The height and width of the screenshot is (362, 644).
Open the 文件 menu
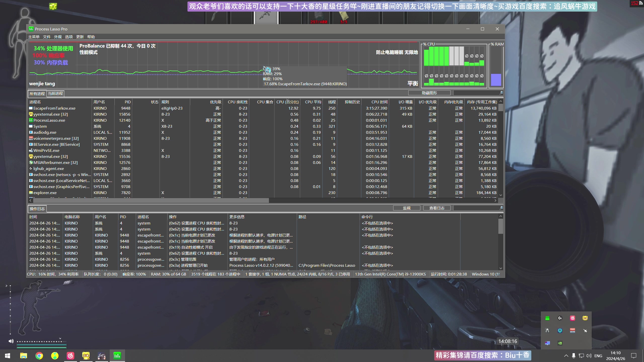[47, 37]
